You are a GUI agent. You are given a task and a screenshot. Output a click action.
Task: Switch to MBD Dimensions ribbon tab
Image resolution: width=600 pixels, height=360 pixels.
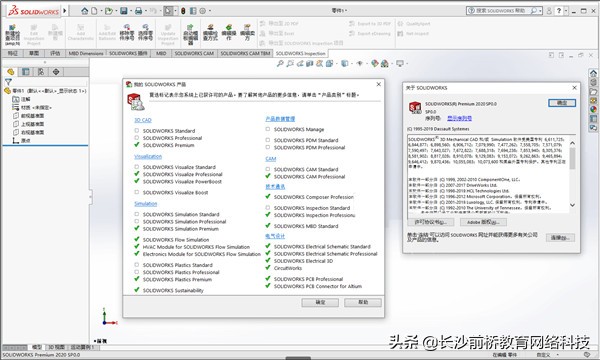coord(86,54)
